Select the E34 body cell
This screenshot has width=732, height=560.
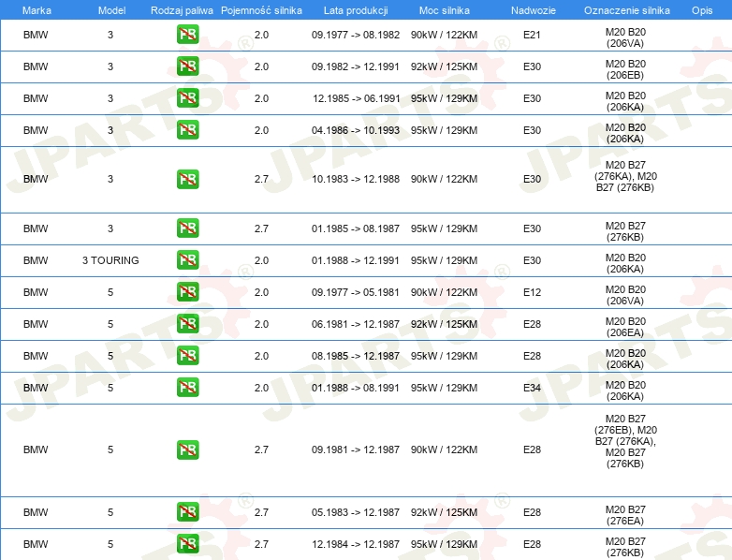pyautogui.click(x=532, y=388)
